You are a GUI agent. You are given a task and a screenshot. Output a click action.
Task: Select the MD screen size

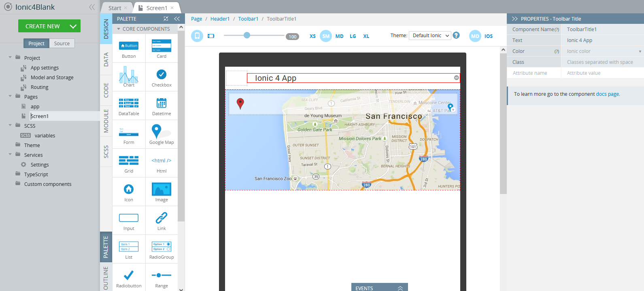tap(339, 36)
